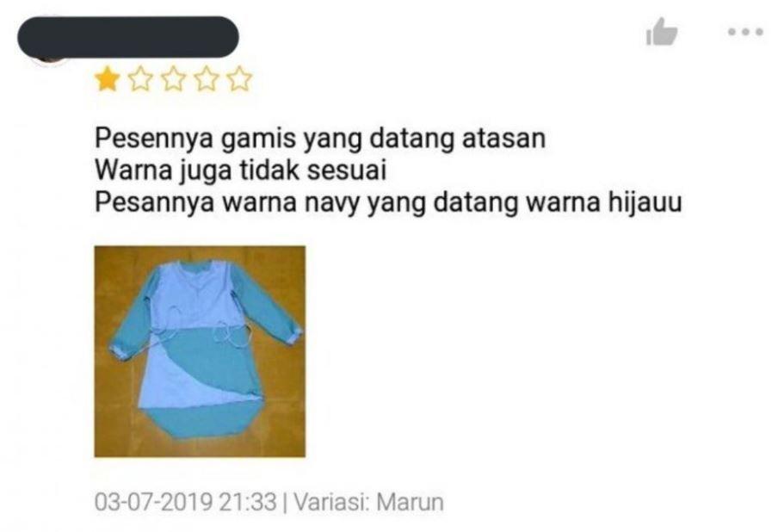Click the blacked-out reviewer username
Screen dimensions: 784x532
pyautogui.click(x=128, y=37)
